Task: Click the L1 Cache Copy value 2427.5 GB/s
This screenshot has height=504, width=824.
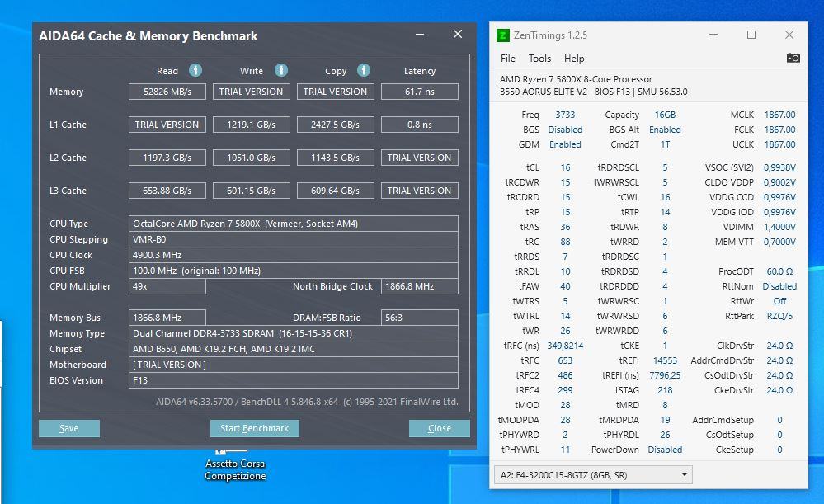Action: tap(335, 125)
